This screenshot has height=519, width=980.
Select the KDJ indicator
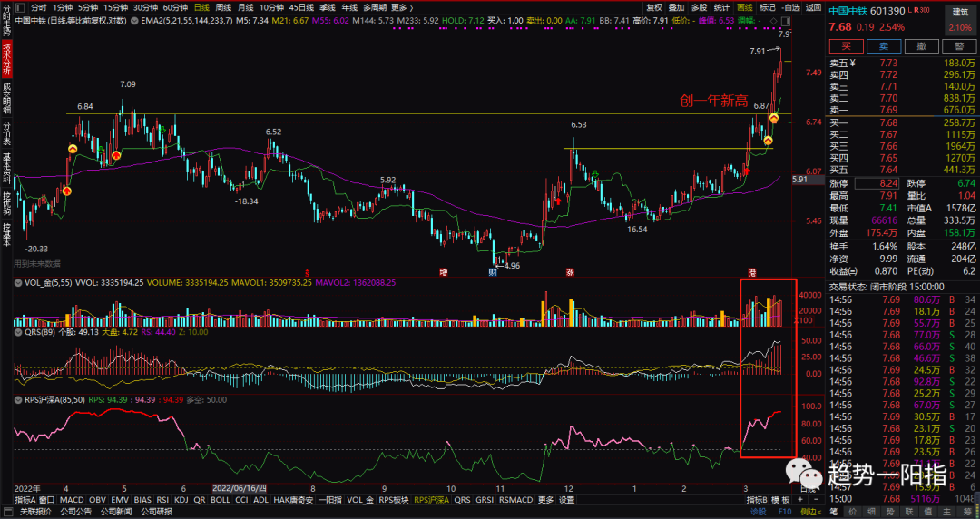(181, 500)
